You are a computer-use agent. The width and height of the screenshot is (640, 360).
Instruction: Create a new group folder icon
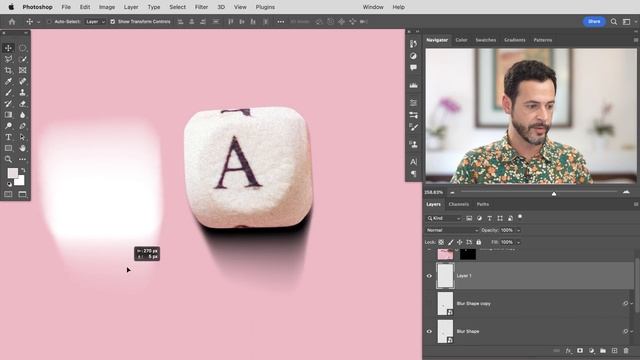603,351
